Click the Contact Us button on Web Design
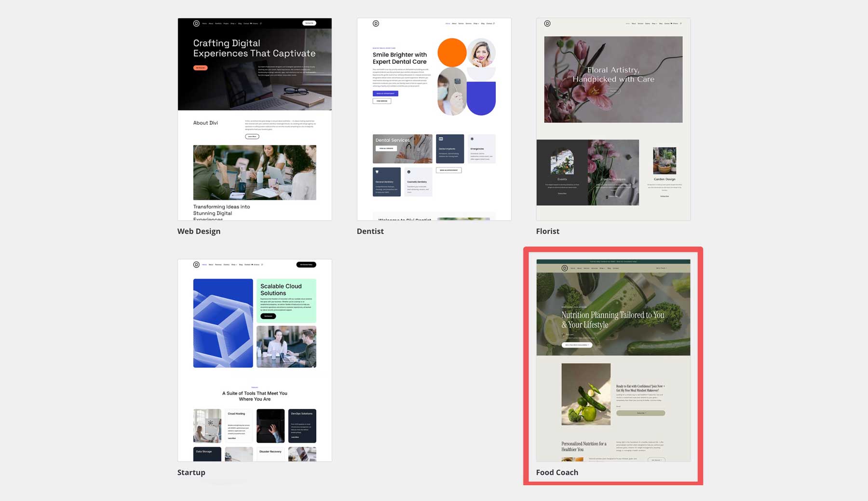The height and width of the screenshot is (501, 868). pos(309,23)
